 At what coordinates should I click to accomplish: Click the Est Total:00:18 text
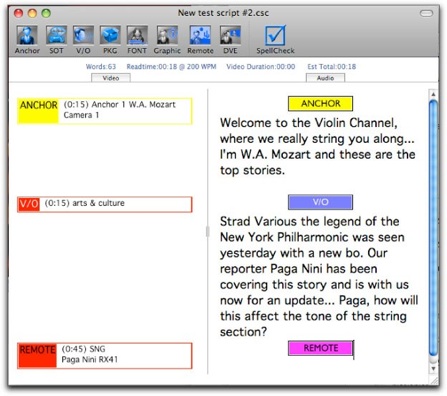coord(332,67)
